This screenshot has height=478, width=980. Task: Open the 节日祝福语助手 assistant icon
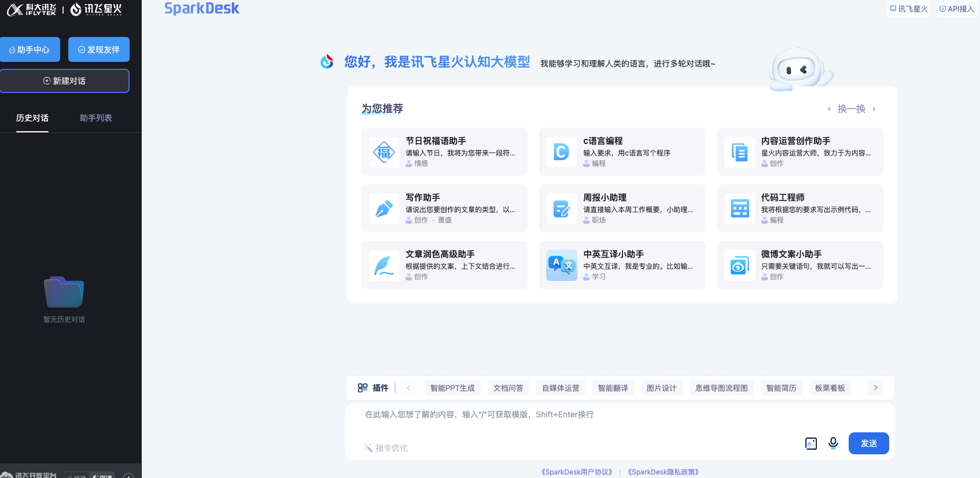pyautogui.click(x=384, y=152)
